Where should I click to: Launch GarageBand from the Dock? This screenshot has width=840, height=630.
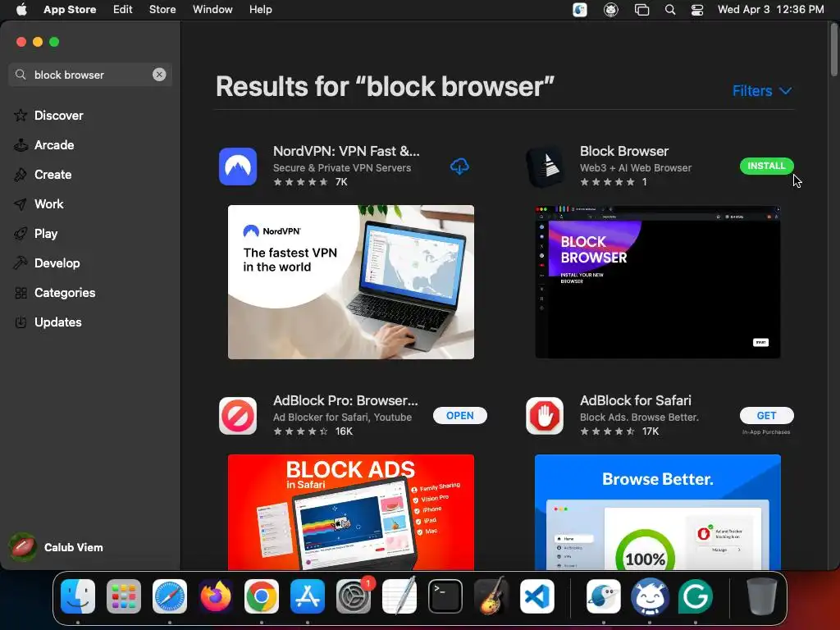(491, 596)
